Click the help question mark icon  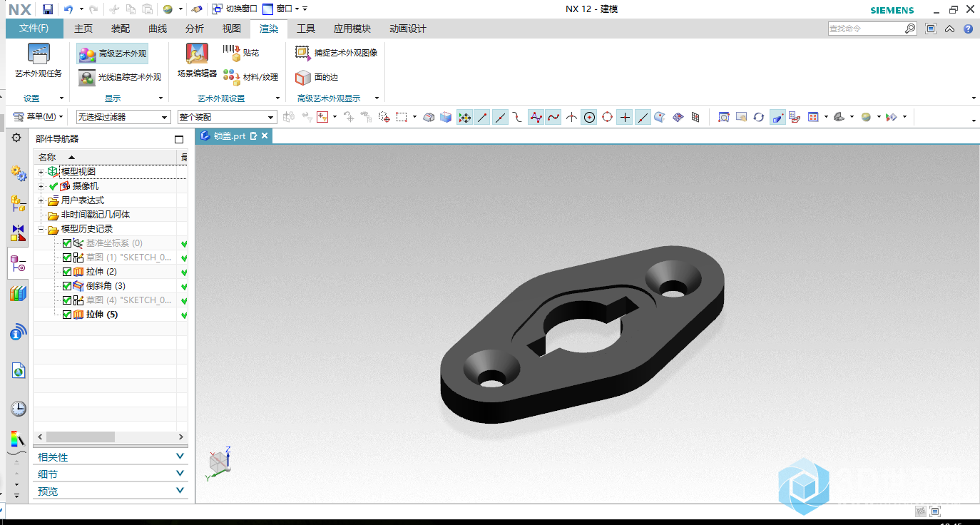(x=968, y=29)
